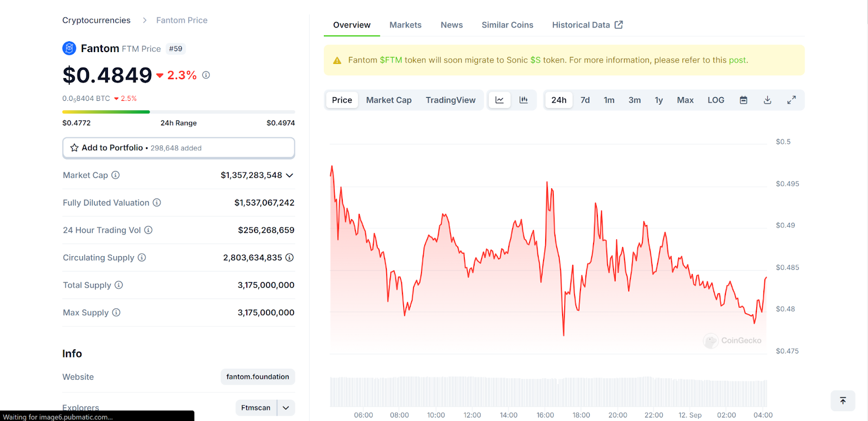Follow the 'post' link in migration banner
The width and height of the screenshot is (868, 421).
pyautogui.click(x=737, y=60)
